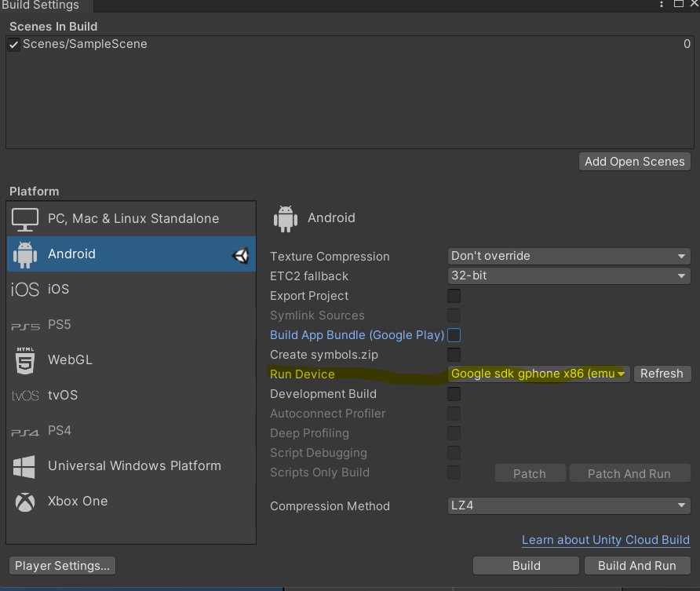The width and height of the screenshot is (700, 591).
Task: Select the Android platform entry
Action: click(x=131, y=254)
